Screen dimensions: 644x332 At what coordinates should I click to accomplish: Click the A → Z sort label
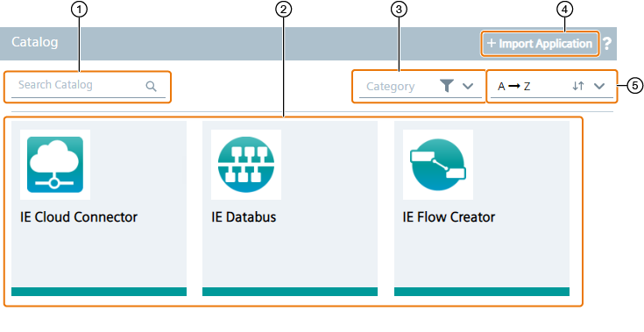tap(513, 86)
